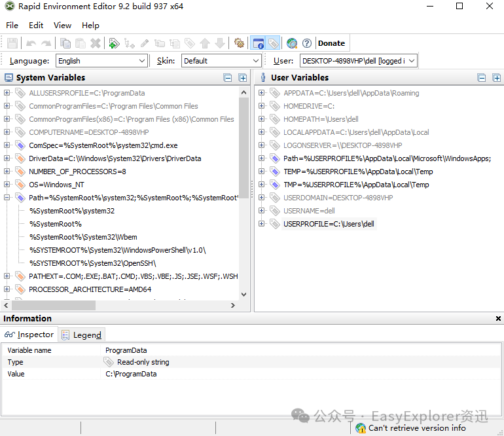
Task: Select the TMP user variable row
Action: [x=356, y=185]
